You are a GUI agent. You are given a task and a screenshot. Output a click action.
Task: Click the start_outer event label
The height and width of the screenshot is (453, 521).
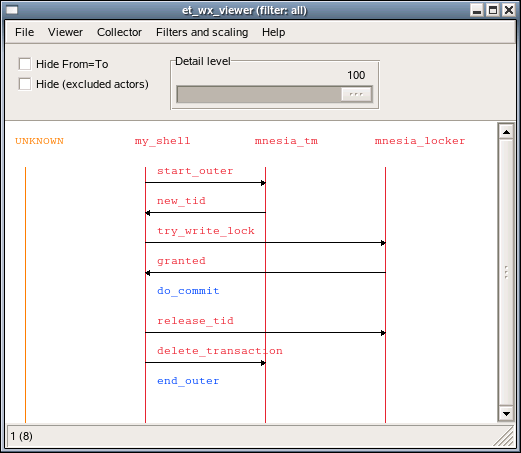pyautogui.click(x=195, y=171)
